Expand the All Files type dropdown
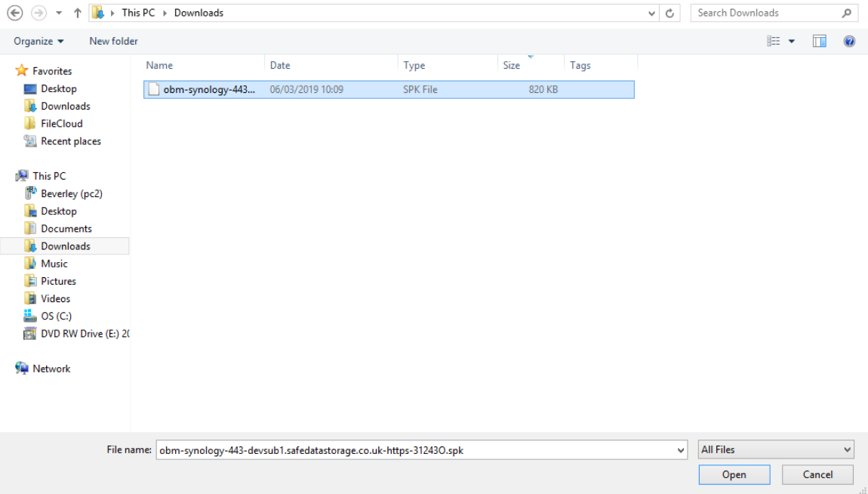 point(846,450)
